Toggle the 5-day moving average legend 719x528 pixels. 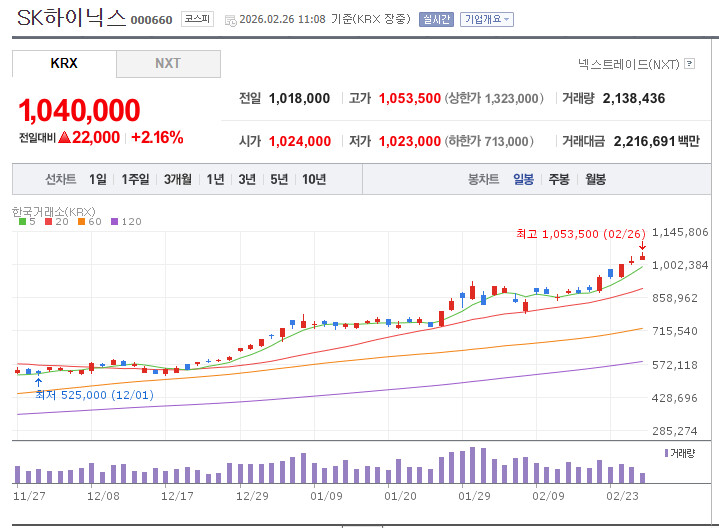tap(28, 221)
